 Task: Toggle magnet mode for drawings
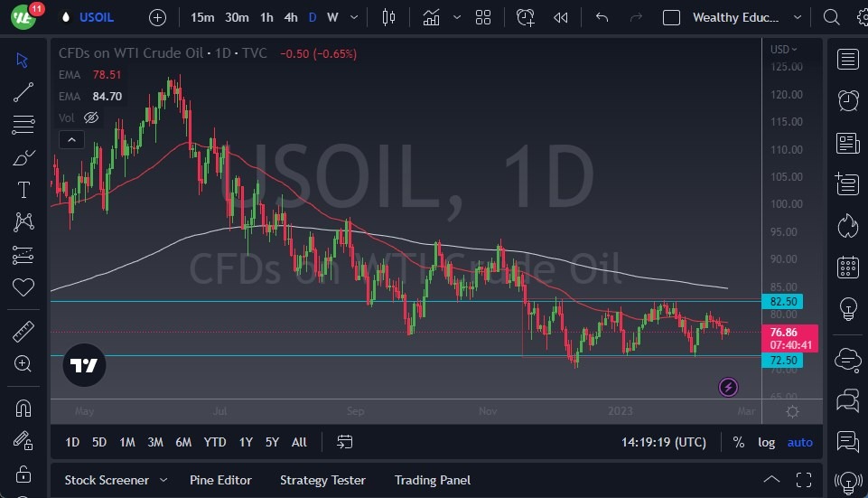pyautogui.click(x=23, y=409)
